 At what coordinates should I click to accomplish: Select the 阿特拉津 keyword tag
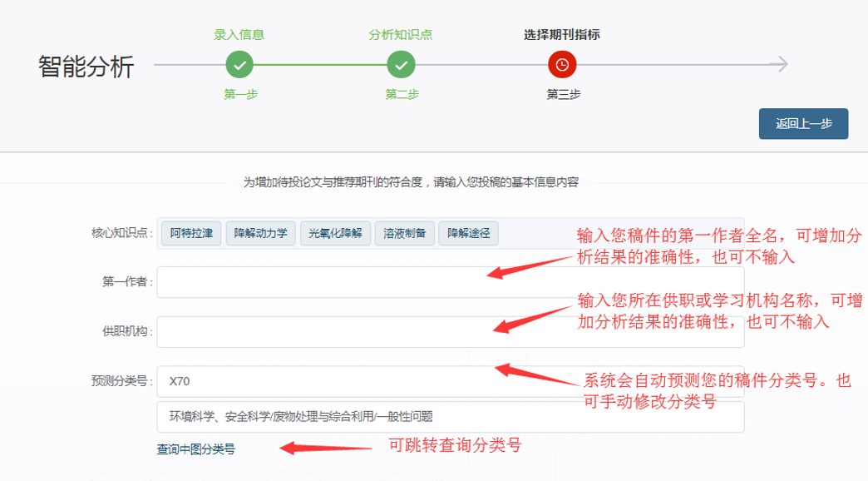click(191, 234)
